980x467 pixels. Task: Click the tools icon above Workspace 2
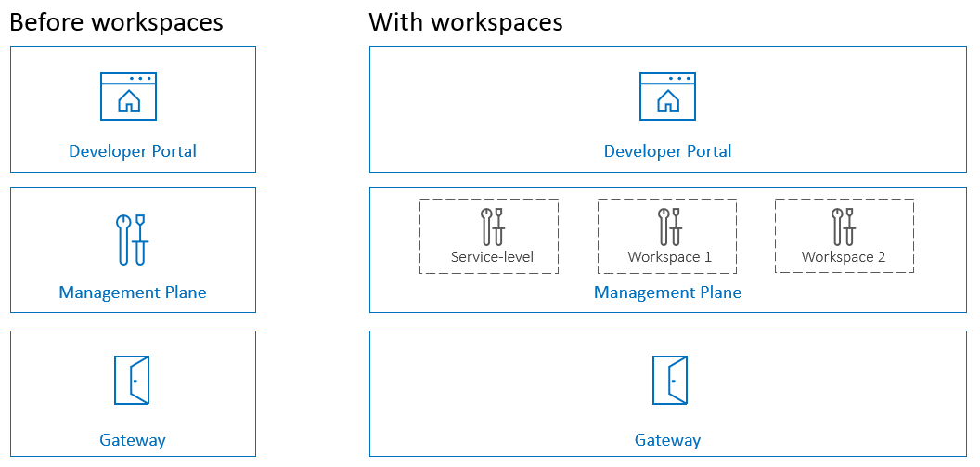click(x=844, y=227)
